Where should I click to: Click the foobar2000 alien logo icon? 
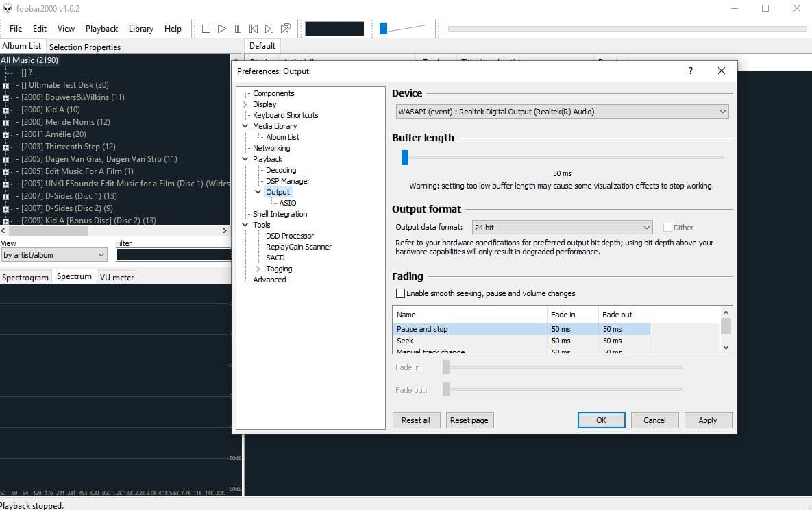[x=8, y=8]
